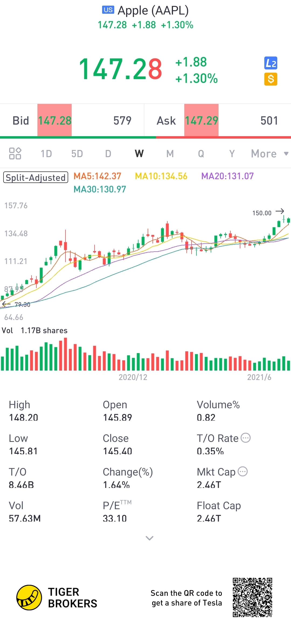The image size is (291, 644).
Task: Open chart layout grid icon
Action: coord(15,153)
